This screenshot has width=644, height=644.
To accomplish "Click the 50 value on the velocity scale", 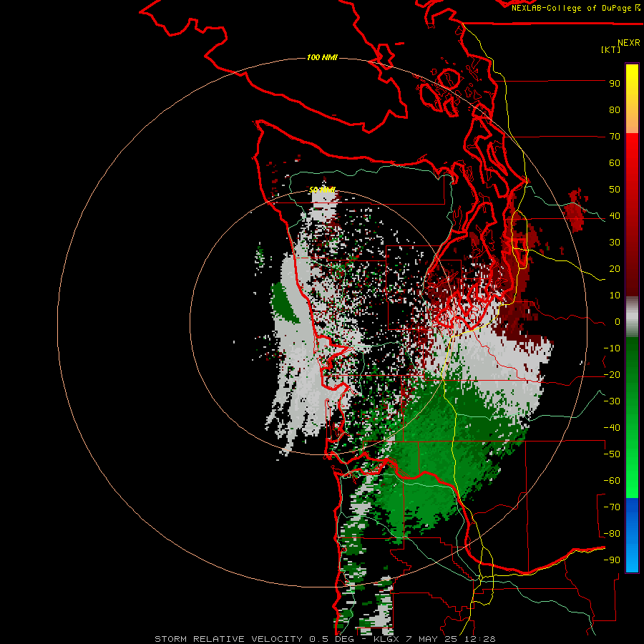I will click(615, 190).
